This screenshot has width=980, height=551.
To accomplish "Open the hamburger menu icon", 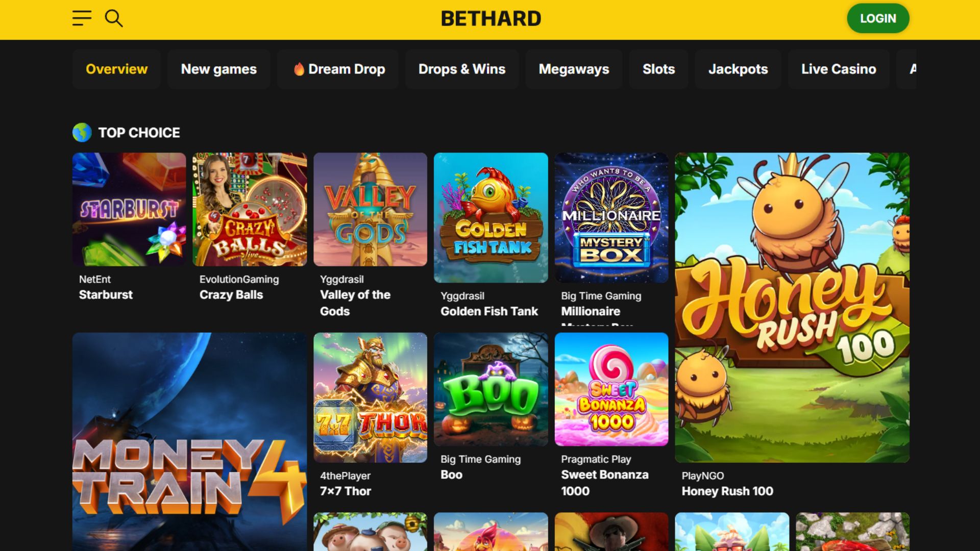I will pyautogui.click(x=82, y=18).
